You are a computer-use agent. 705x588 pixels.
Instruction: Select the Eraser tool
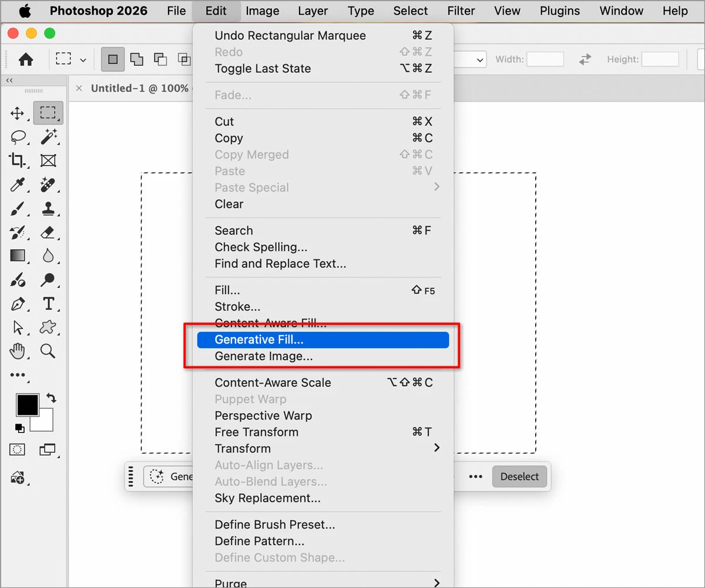(48, 233)
